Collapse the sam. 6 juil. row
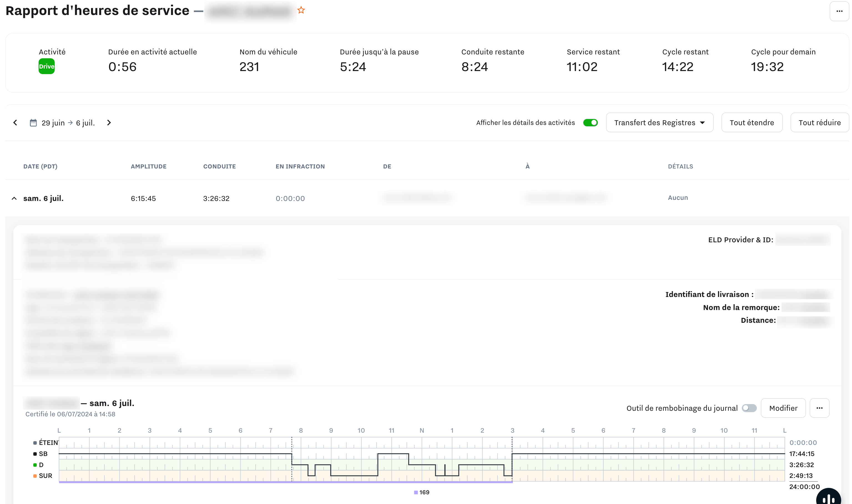 (x=14, y=198)
